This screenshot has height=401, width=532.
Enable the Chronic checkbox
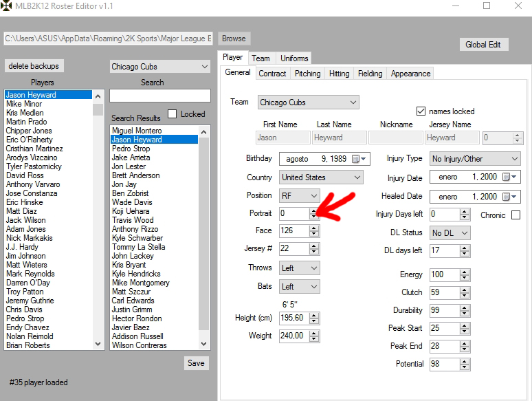(516, 215)
